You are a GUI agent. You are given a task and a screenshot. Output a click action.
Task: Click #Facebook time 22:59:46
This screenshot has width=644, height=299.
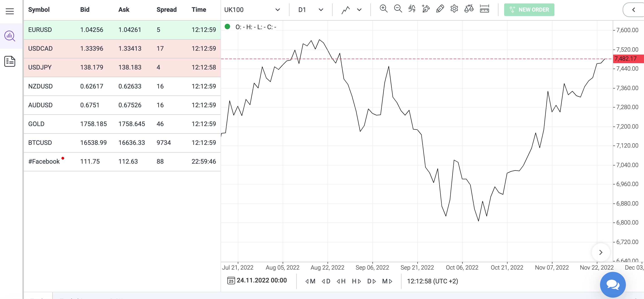pos(204,162)
